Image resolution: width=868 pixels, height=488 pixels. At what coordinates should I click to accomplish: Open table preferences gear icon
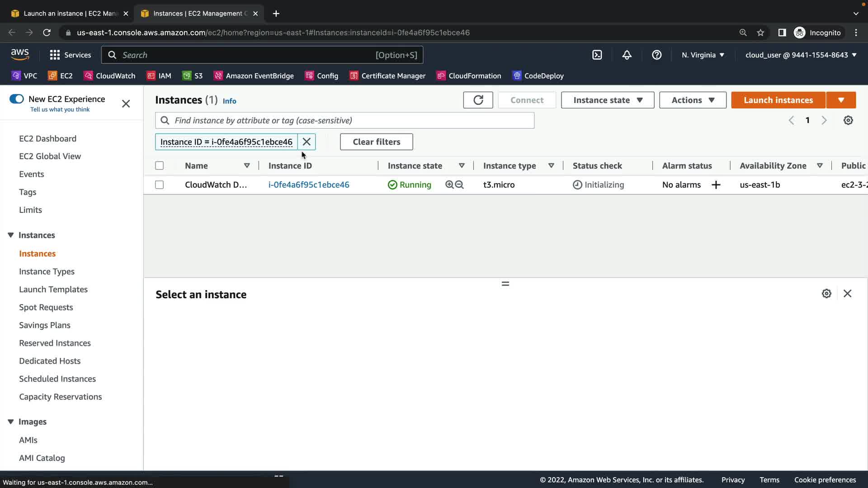pos(848,121)
